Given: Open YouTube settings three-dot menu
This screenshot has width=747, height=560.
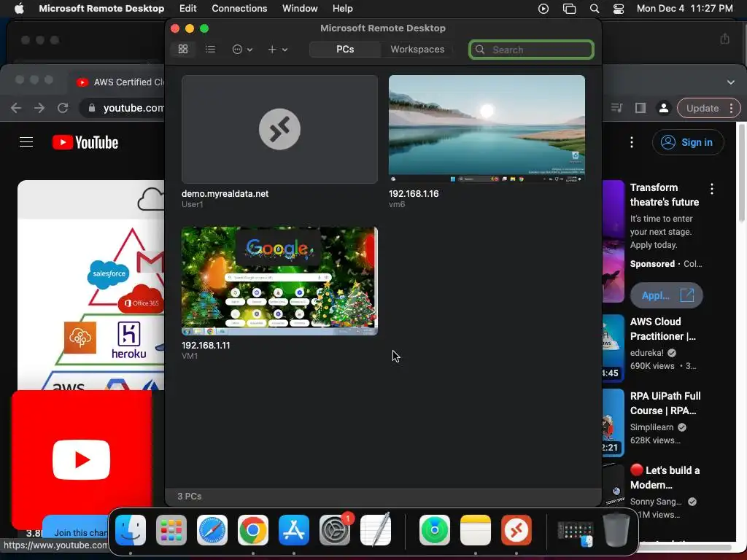Looking at the screenshot, I should (x=632, y=142).
